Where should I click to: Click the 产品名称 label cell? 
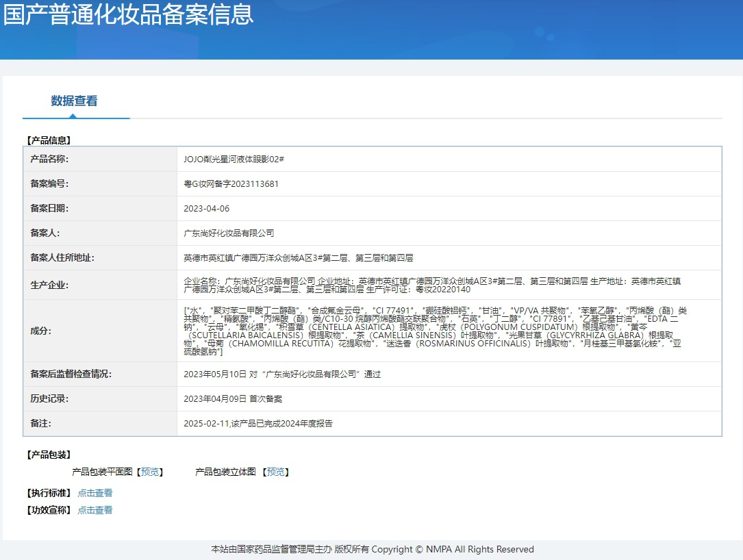coord(50,160)
